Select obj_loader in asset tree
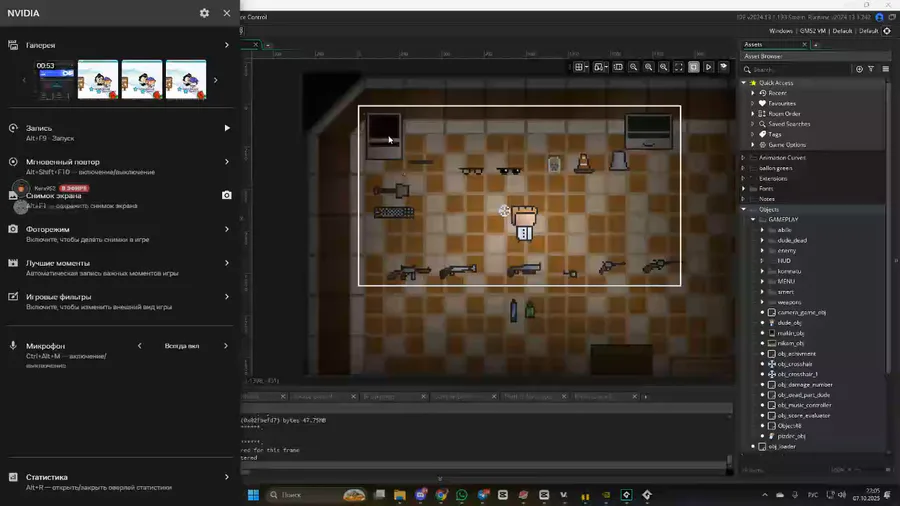Viewport: 900px width, 506px height. 782,446
